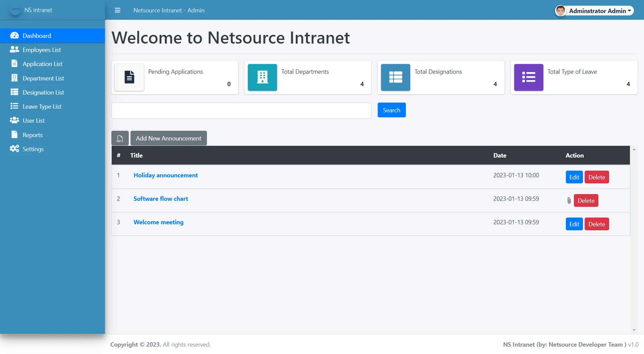Viewport: 644px width, 354px height.
Task: Click the Total Departments building icon
Action: [x=262, y=77]
